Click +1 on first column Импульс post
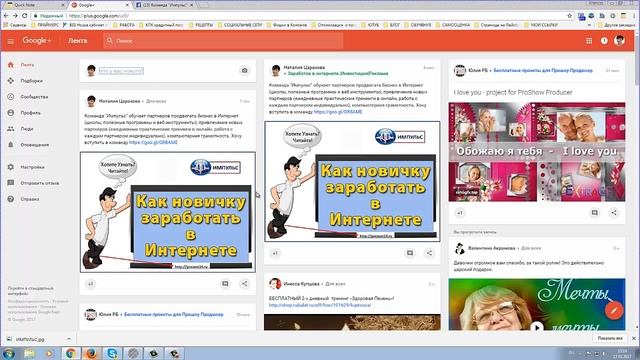 coord(91,284)
